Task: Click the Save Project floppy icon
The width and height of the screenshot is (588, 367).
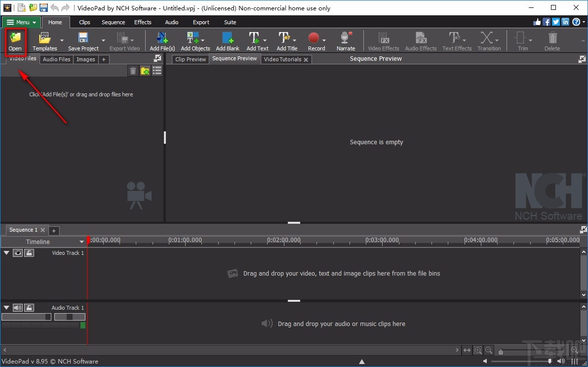Action: tap(83, 38)
